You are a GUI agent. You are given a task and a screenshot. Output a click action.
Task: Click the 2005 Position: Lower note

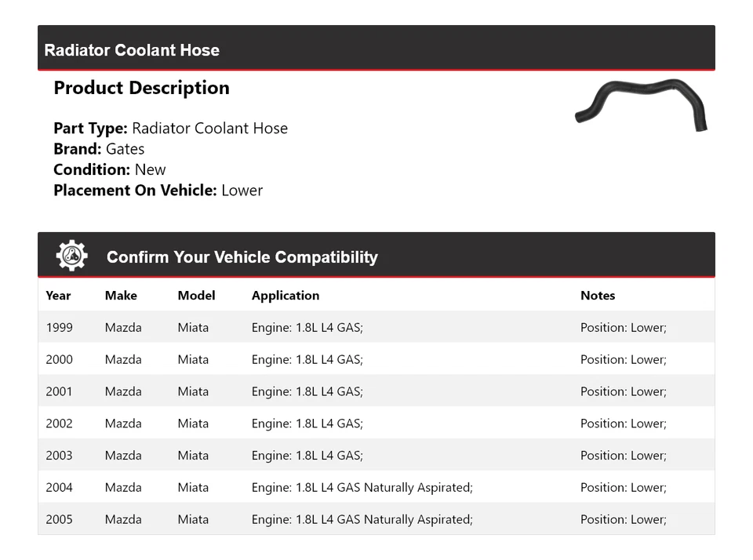tap(623, 520)
